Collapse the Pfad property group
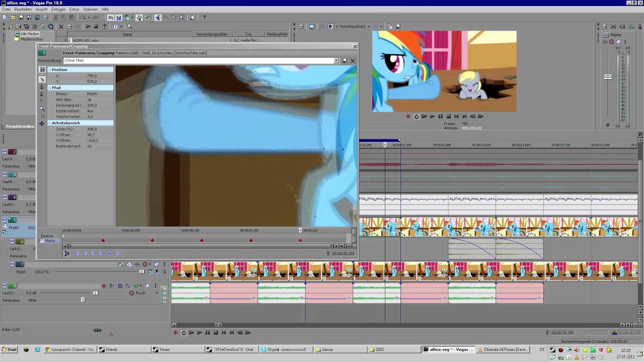Image resolution: width=644 pixels, height=362 pixels. pos(49,87)
